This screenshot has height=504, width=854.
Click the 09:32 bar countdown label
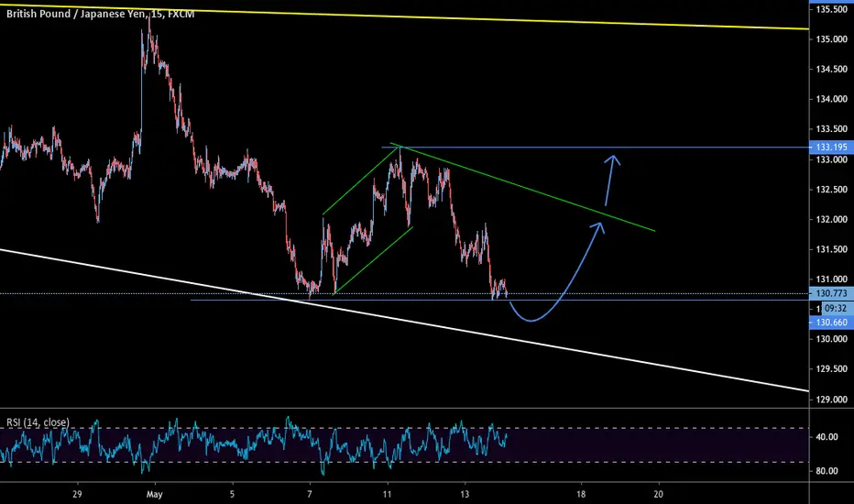pyautogui.click(x=835, y=309)
